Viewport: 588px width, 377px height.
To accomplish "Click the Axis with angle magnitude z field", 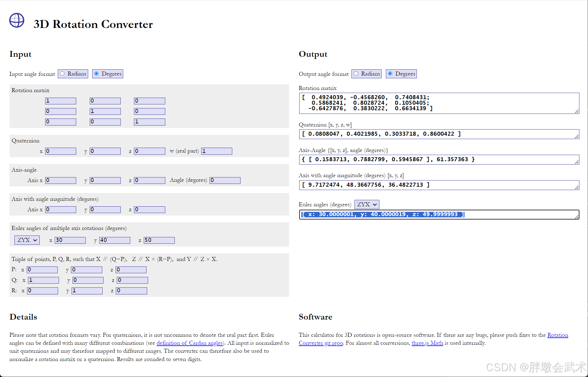I will (x=150, y=210).
